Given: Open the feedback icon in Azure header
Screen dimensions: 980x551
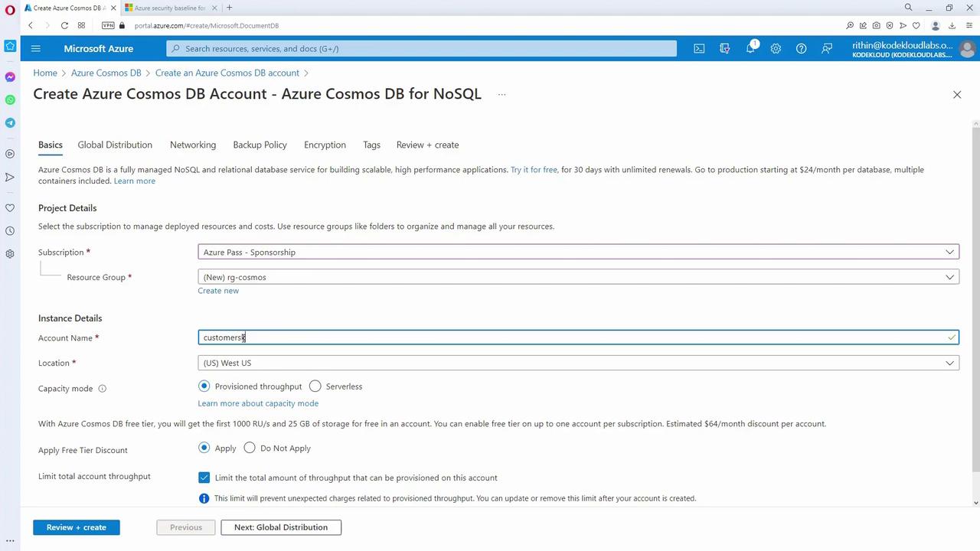Looking at the screenshot, I should [x=827, y=48].
